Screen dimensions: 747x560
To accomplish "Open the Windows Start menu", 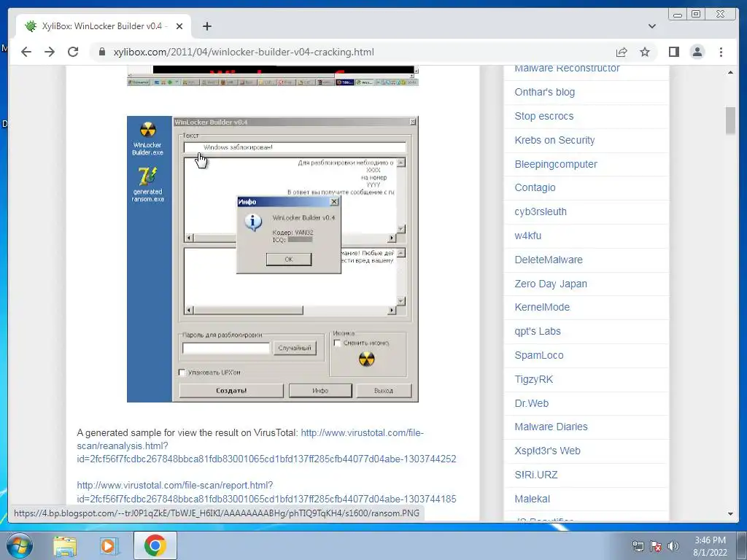I will pos(18,545).
